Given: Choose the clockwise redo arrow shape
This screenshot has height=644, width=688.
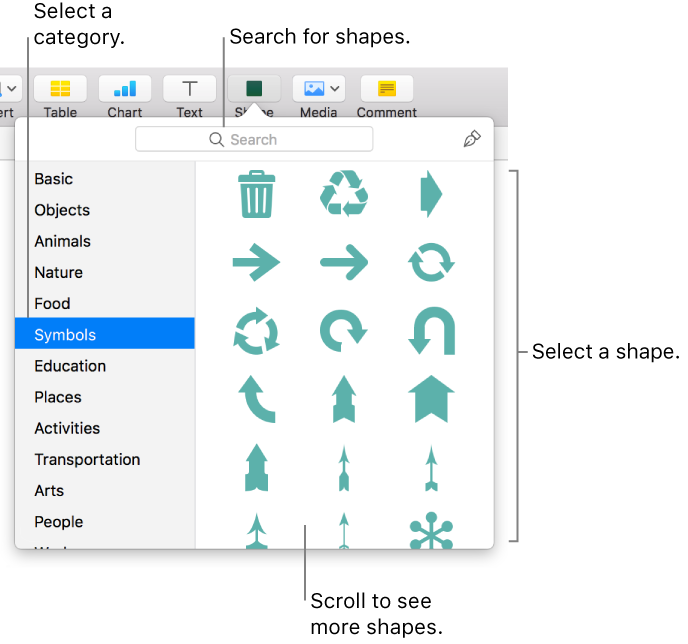Looking at the screenshot, I should pos(344,331).
